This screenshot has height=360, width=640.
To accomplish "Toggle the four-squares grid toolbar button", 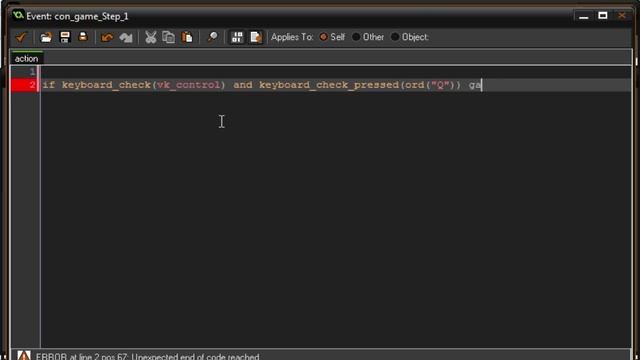I will pyautogui.click(x=237, y=37).
